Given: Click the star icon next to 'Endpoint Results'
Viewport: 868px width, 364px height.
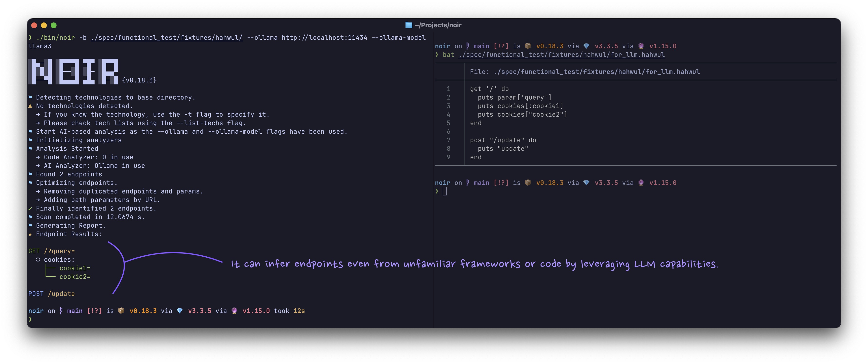Looking at the screenshot, I should 30,234.
